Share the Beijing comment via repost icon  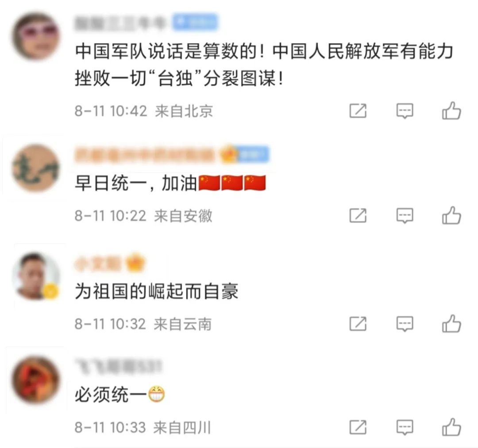pos(358,111)
